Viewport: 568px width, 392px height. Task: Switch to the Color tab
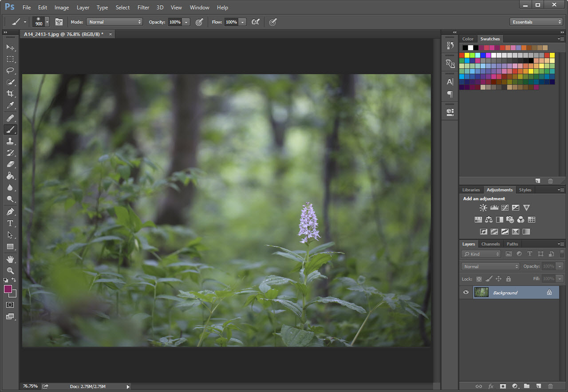tap(468, 39)
